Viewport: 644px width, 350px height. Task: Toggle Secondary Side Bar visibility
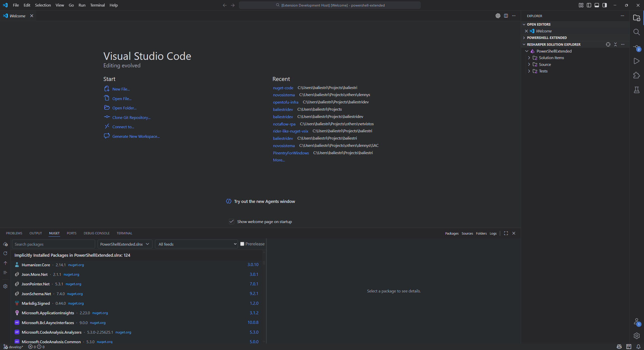605,5
